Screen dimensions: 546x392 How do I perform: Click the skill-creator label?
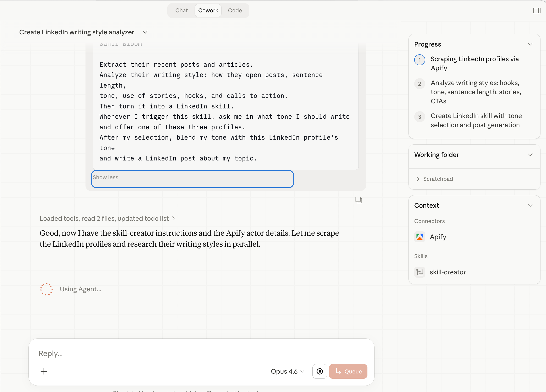(447, 272)
